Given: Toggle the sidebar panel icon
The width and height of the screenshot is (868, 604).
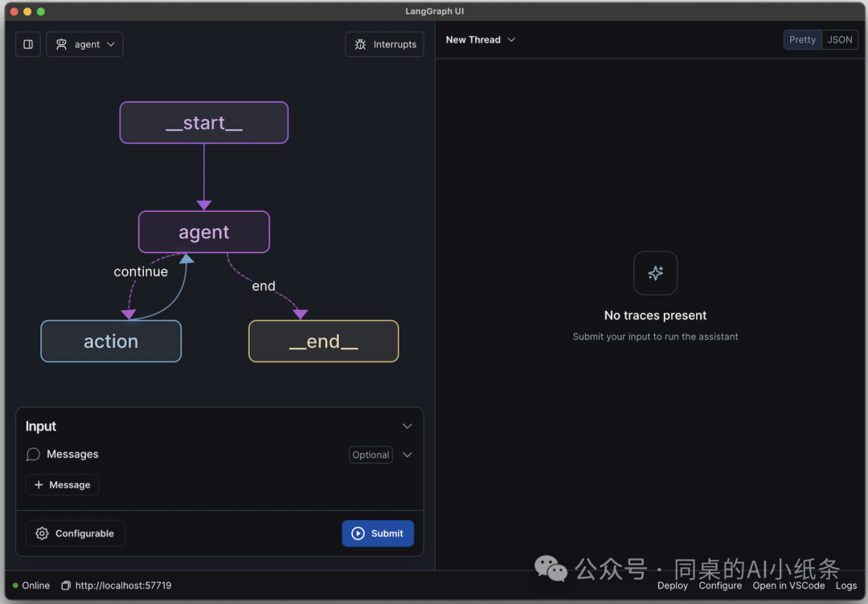Looking at the screenshot, I should (28, 44).
